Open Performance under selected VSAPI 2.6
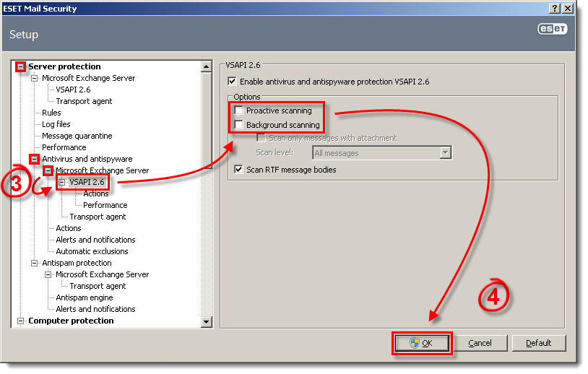Viewport: 588px width, 374px height. [105, 205]
